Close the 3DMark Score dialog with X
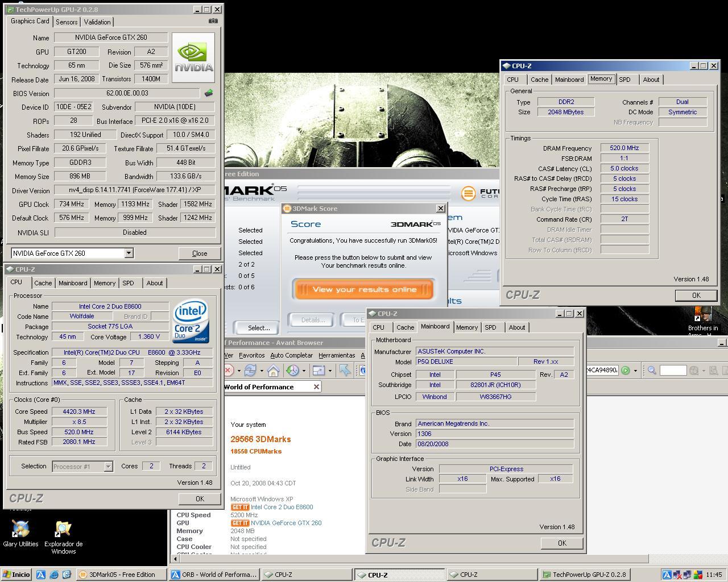 click(x=440, y=209)
